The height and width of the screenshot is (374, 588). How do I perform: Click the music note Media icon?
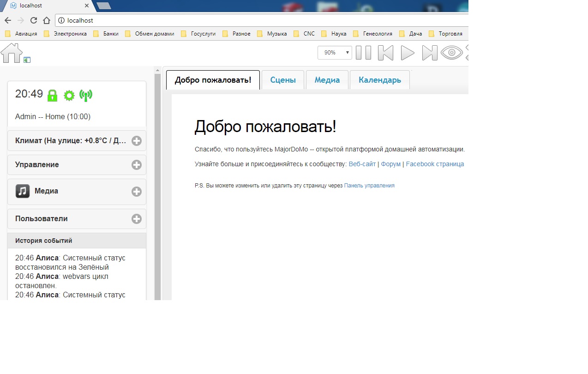(x=23, y=191)
